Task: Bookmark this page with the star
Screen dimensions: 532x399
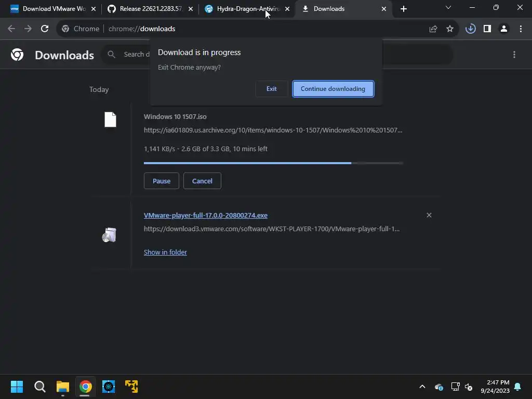Action: click(x=450, y=29)
